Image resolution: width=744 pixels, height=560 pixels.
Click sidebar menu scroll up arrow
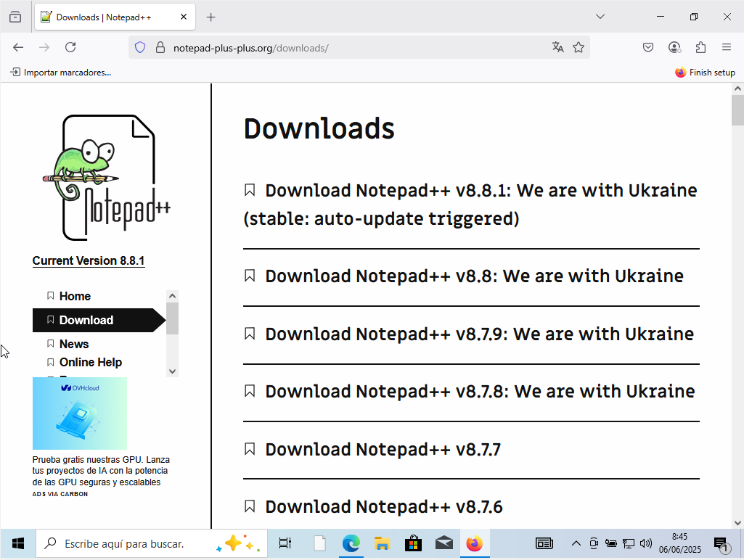tap(172, 296)
